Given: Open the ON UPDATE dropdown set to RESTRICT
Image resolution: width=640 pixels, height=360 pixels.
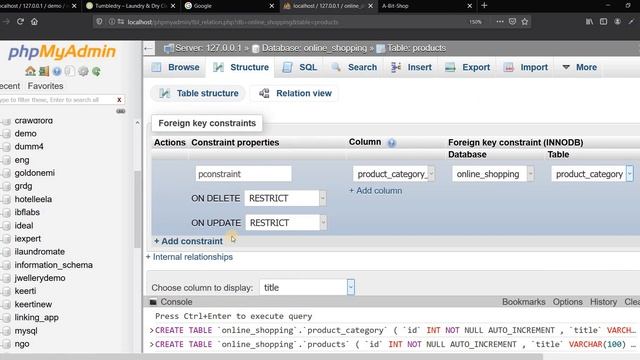Looking at the screenshot, I should 286,223.
